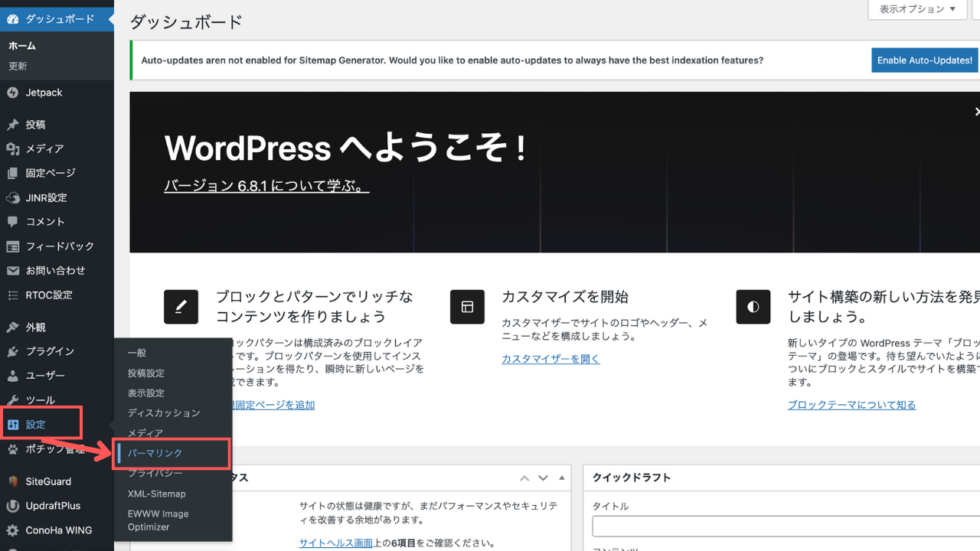Click the plug icon for プラグイン
Screen dimensions: 980x551
12,352
